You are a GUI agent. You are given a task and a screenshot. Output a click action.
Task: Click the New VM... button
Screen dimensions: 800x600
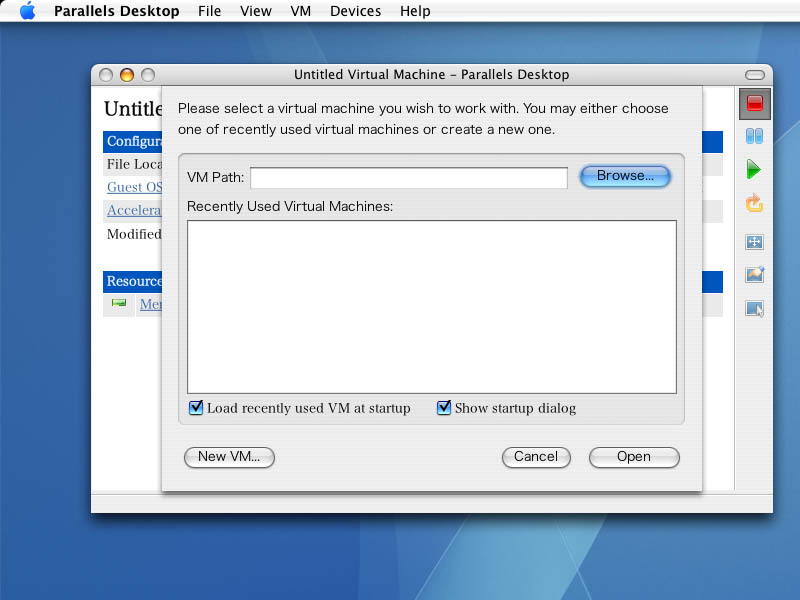229,457
